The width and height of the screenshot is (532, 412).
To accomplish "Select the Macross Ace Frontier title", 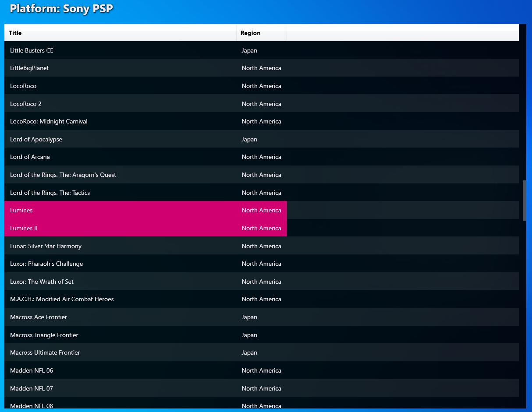I will coord(39,317).
